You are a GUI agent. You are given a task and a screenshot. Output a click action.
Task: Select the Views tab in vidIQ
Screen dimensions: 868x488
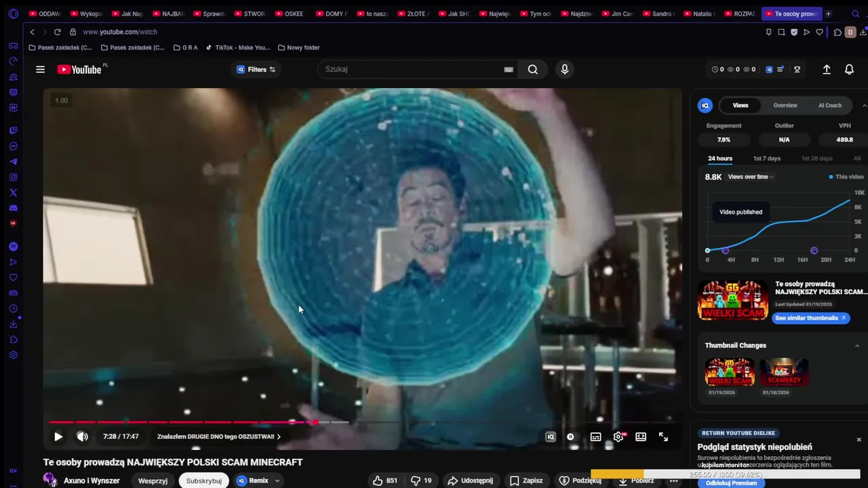[741, 105]
